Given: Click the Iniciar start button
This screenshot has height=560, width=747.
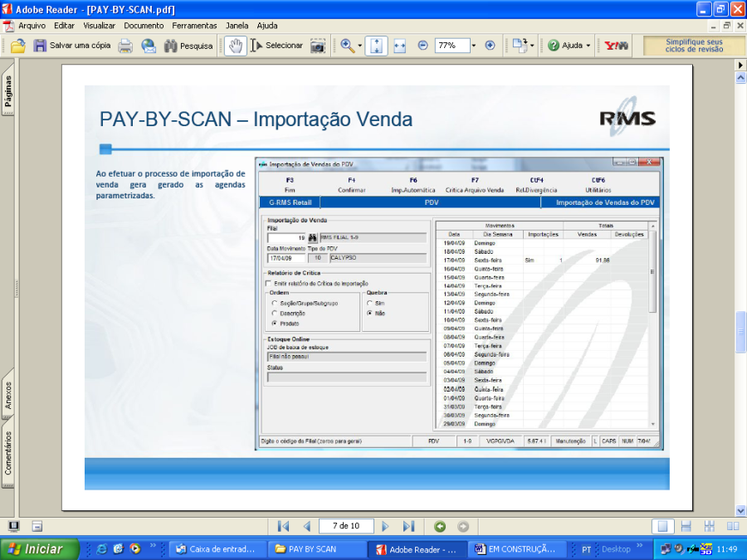Looking at the screenshot, I should click(39, 549).
